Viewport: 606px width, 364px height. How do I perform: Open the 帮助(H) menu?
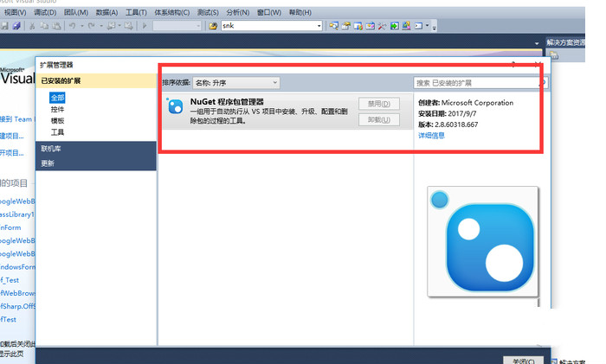coord(300,12)
